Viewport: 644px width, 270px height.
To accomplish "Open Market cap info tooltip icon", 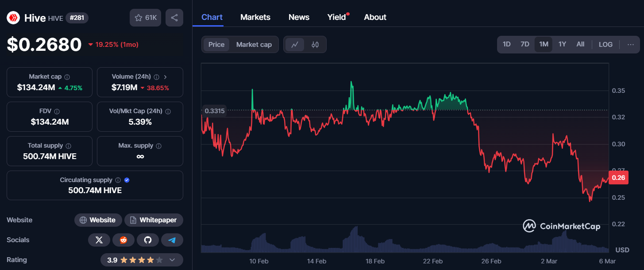I will (x=67, y=77).
